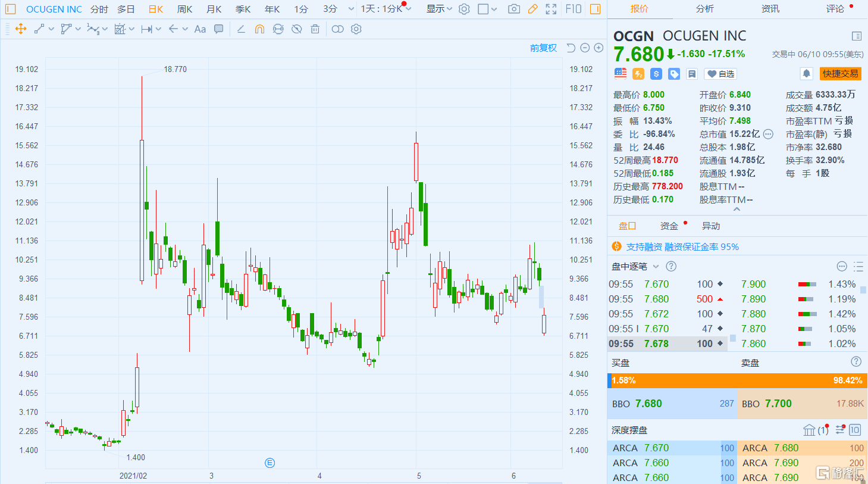This screenshot has width=868, height=484.
Task: Click the circled E event marker
Action: click(x=270, y=463)
